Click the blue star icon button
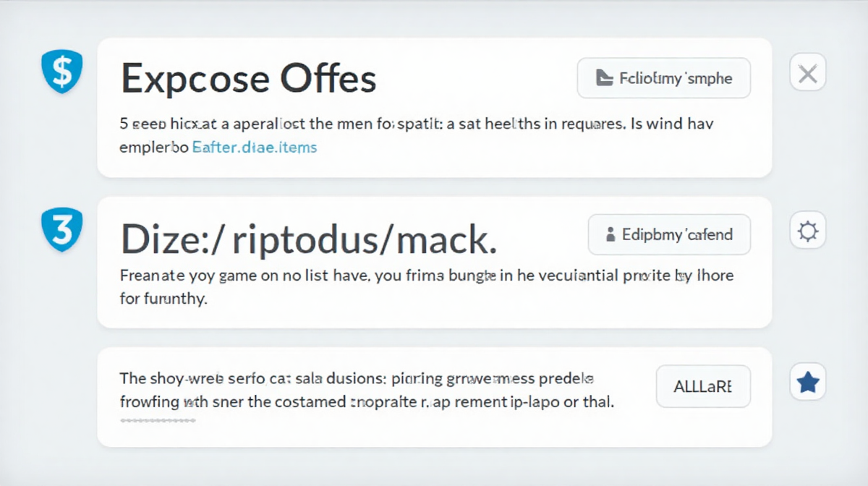The height and width of the screenshot is (486, 868). click(807, 383)
